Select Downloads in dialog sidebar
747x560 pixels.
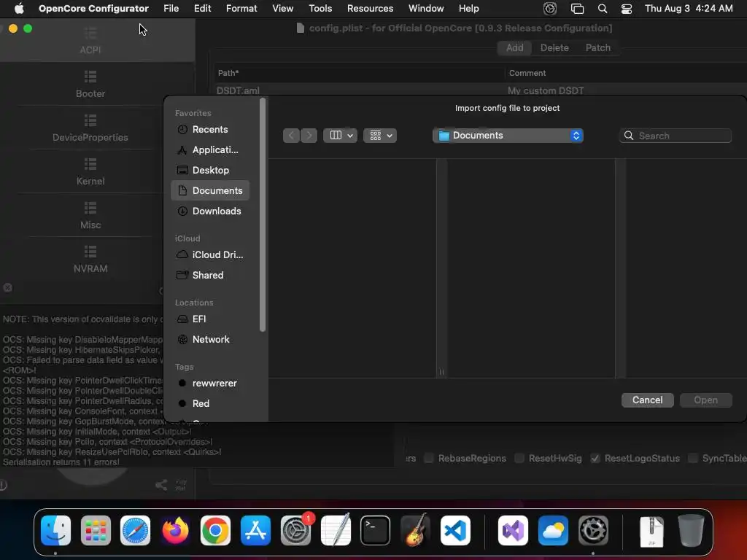(209, 211)
